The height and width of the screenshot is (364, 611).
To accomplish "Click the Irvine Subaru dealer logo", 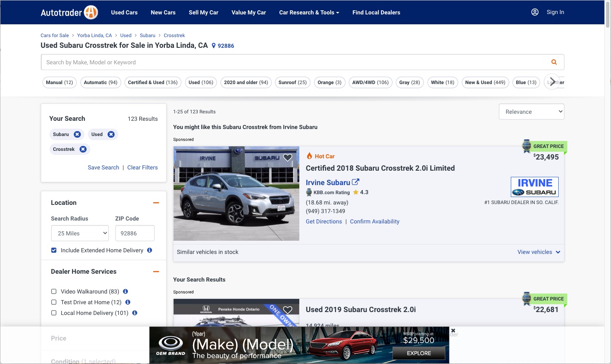I will (535, 187).
